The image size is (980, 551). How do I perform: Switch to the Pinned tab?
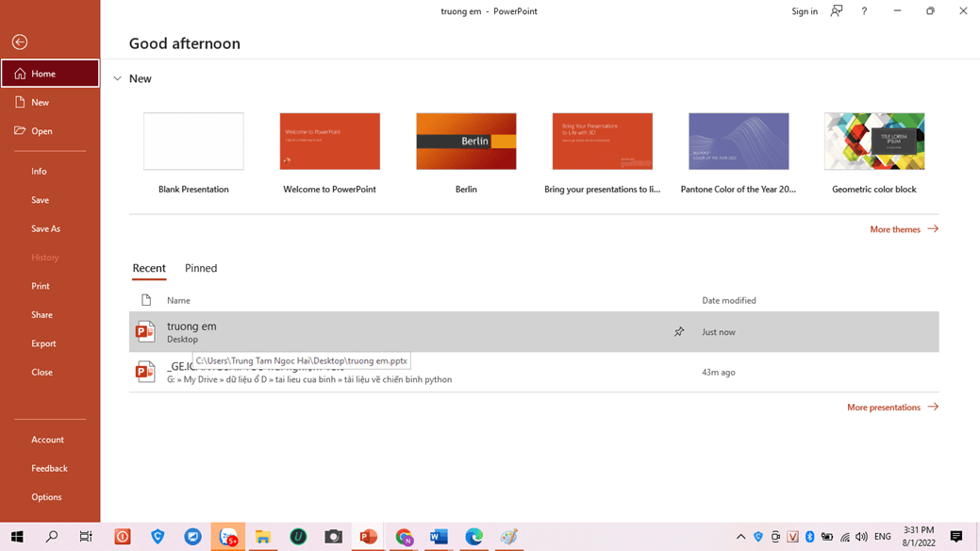click(x=201, y=268)
